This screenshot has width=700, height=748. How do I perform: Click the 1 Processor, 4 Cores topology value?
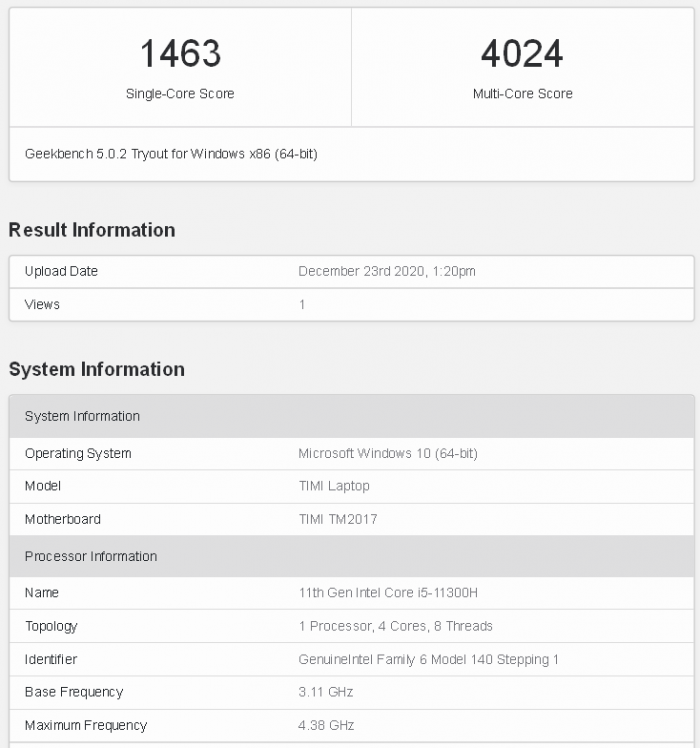pyautogui.click(x=395, y=626)
